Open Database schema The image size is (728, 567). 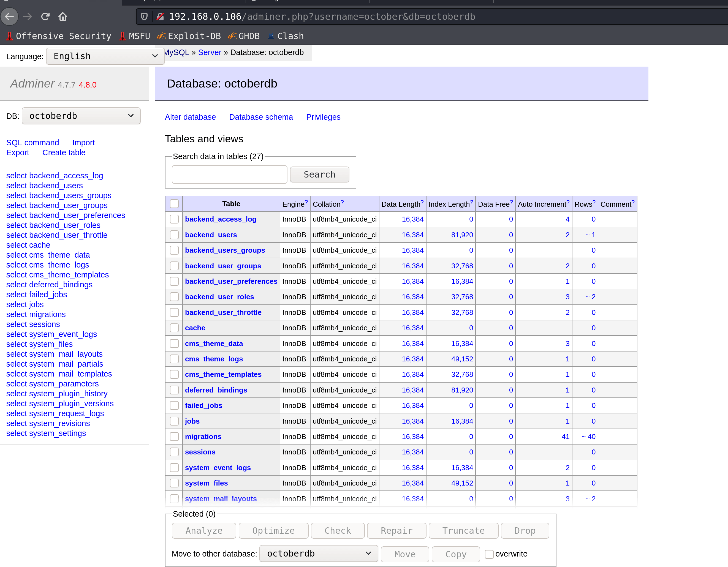tap(261, 117)
